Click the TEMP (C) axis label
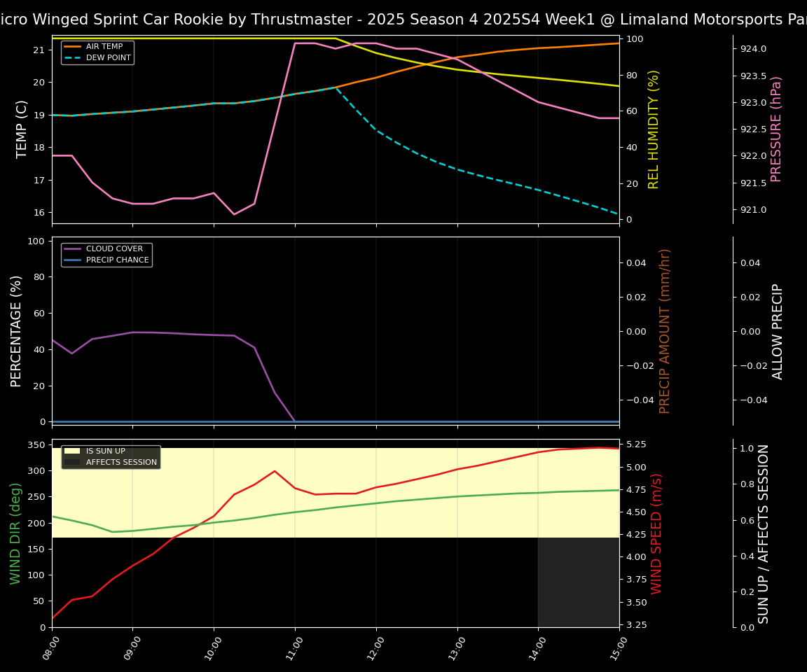The width and height of the screenshot is (807, 672). pyautogui.click(x=22, y=129)
